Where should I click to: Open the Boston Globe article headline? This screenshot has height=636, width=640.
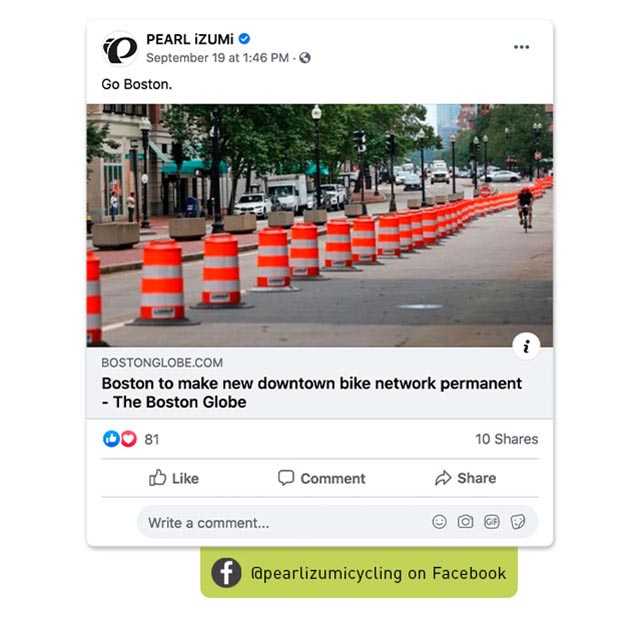311,392
